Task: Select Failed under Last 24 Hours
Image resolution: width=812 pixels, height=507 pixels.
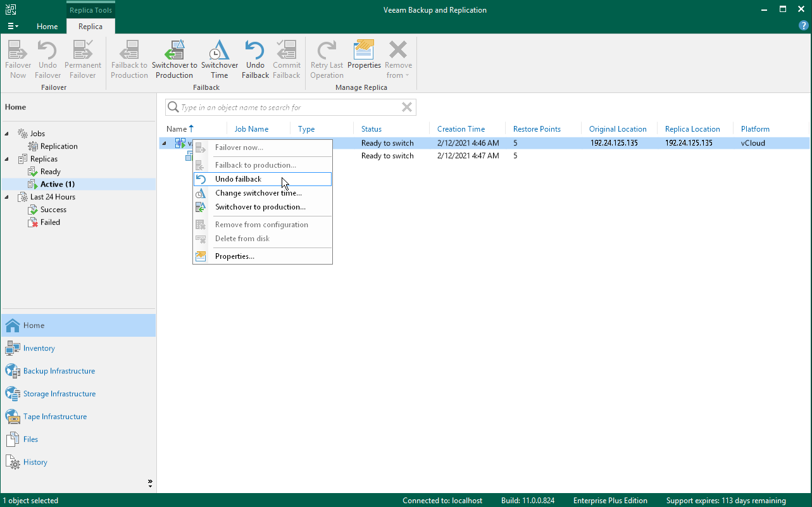Action: (x=50, y=222)
